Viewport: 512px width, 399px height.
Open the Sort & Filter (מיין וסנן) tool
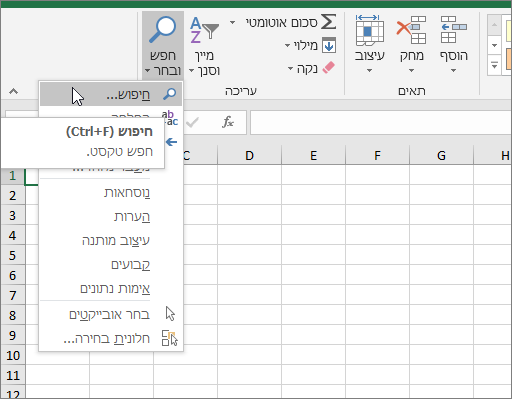204,45
